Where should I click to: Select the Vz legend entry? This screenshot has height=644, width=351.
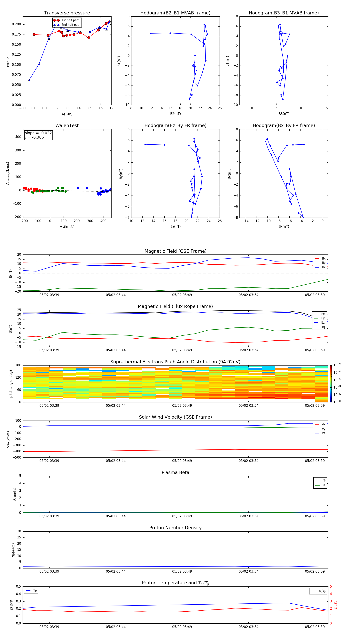(x=320, y=433)
